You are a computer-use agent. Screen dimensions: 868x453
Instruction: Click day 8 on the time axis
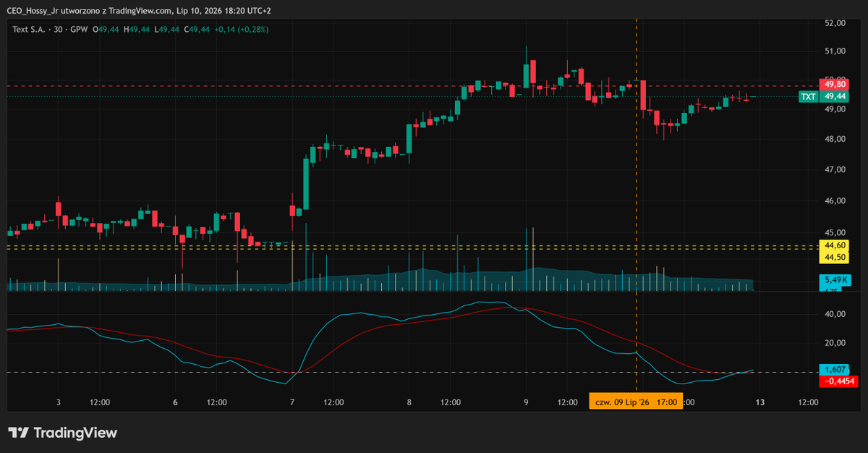click(409, 402)
